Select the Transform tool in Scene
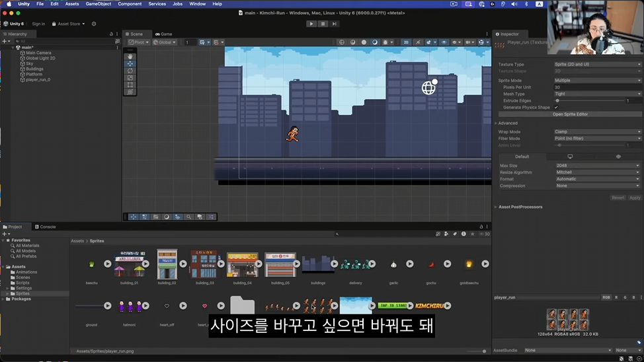The width and height of the screenshot is (644, 362). pos(130,92)
